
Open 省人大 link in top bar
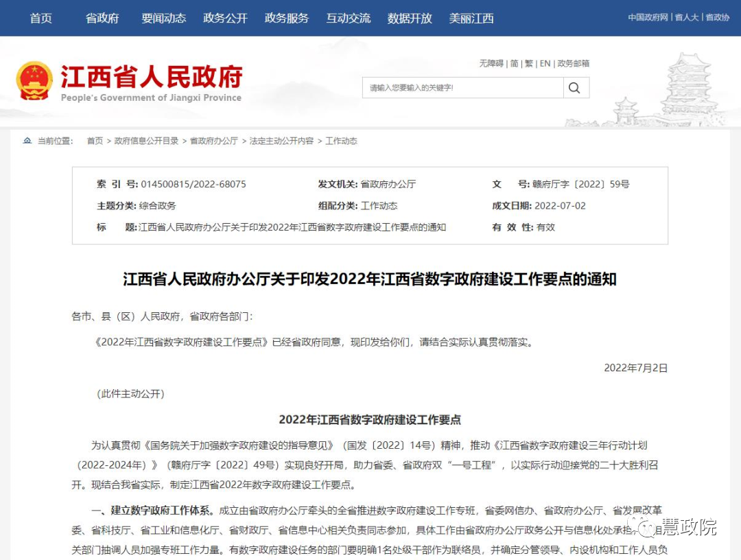[687, 17]
